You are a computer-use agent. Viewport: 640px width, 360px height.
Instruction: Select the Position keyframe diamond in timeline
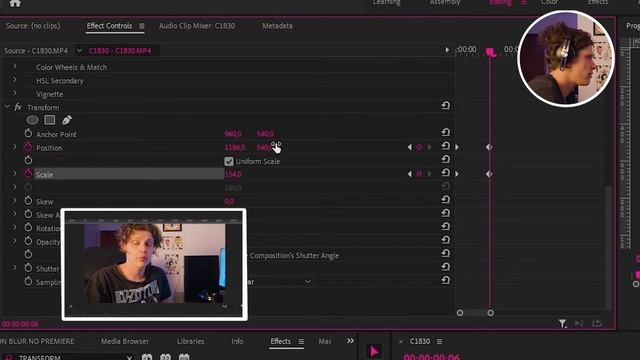(x=489, y=147)
